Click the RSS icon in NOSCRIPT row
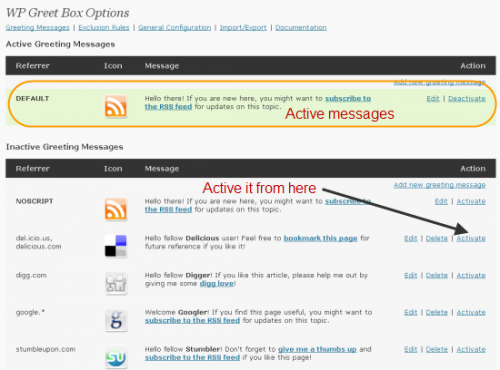 (x=116, y=209)
